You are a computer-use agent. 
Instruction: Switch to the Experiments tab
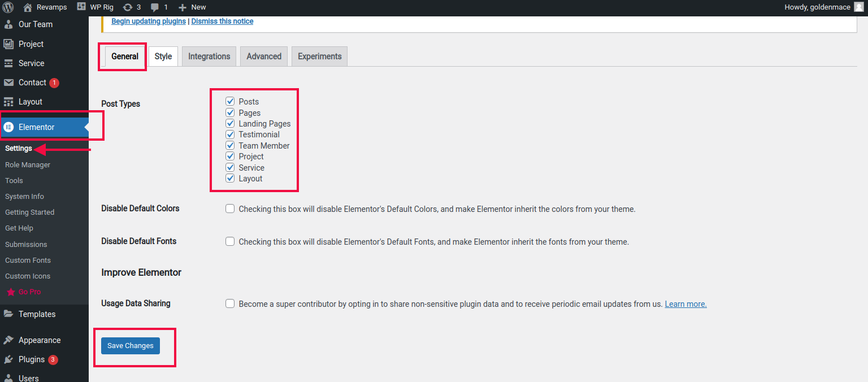click(x=320, y=57)
